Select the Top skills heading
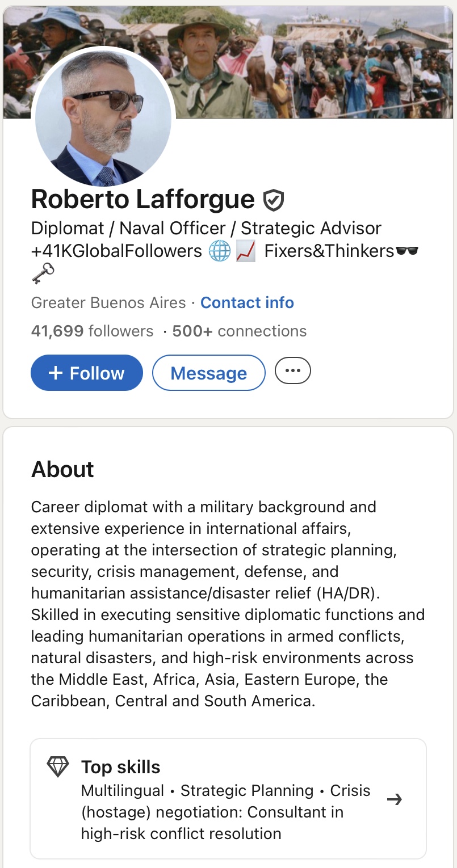The image size is (457, 868). tap(121, 767)
